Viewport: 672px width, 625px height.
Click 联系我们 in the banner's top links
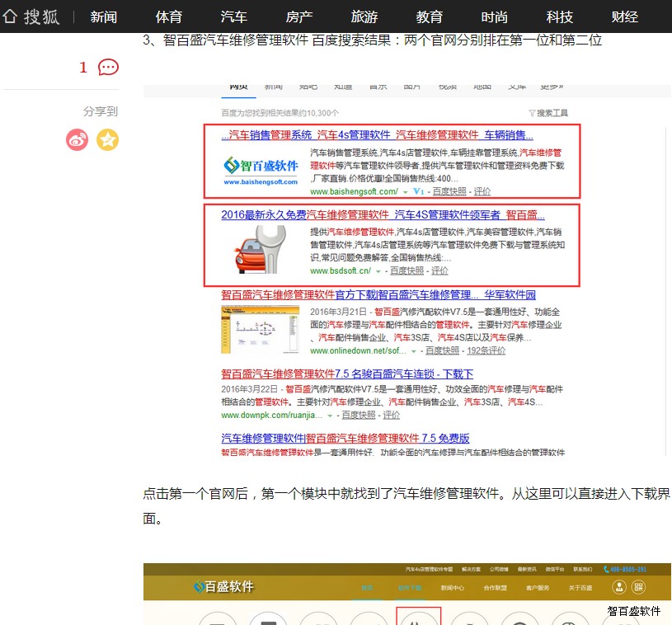tap(583, 569)
